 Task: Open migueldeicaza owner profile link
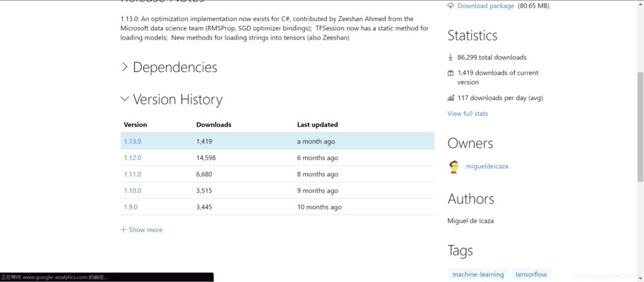pos(487,166)
